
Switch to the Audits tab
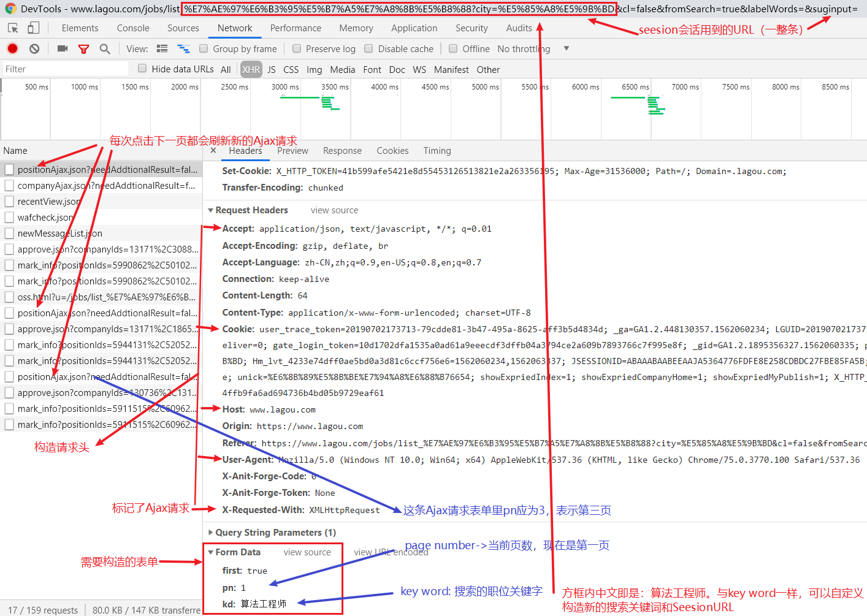click(519, 28)
